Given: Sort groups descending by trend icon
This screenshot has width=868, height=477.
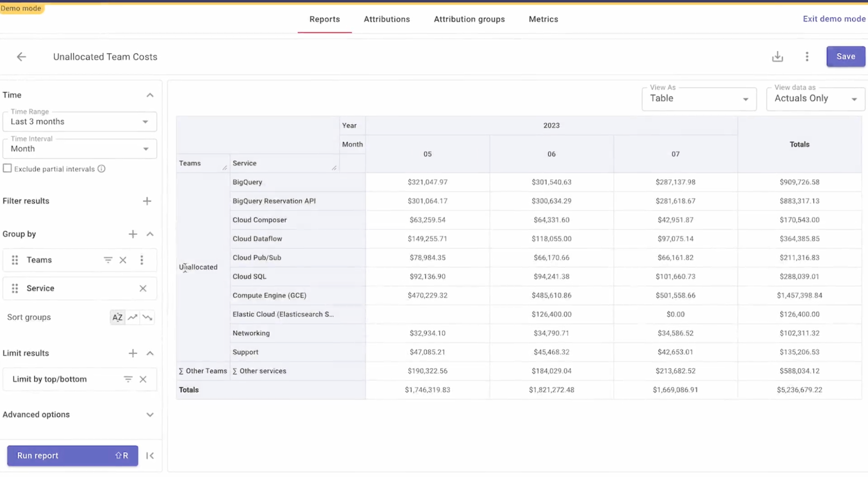Looking at the screenshot, I should pyautogui.click(x=148, y=317).
